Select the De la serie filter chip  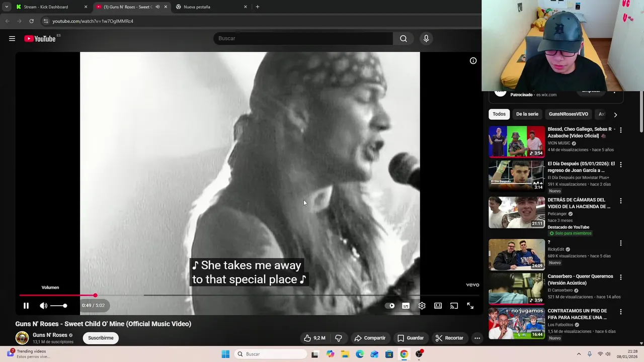[527, 114]
